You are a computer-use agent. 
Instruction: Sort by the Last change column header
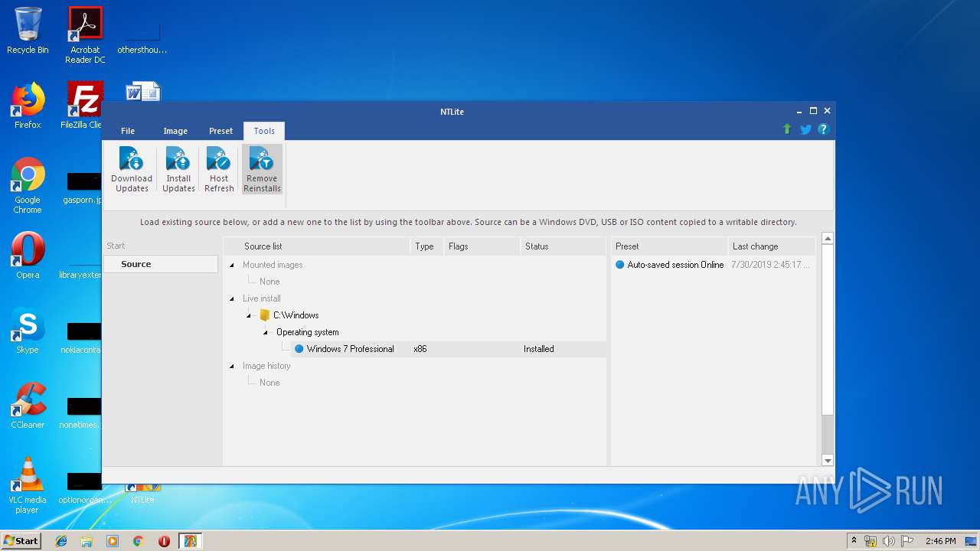(x=772, y=246)
